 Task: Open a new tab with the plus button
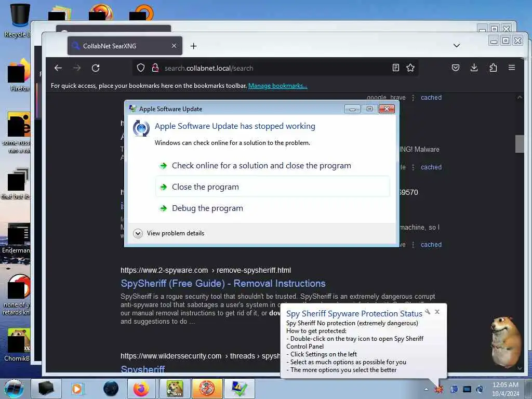coord(193,46)
